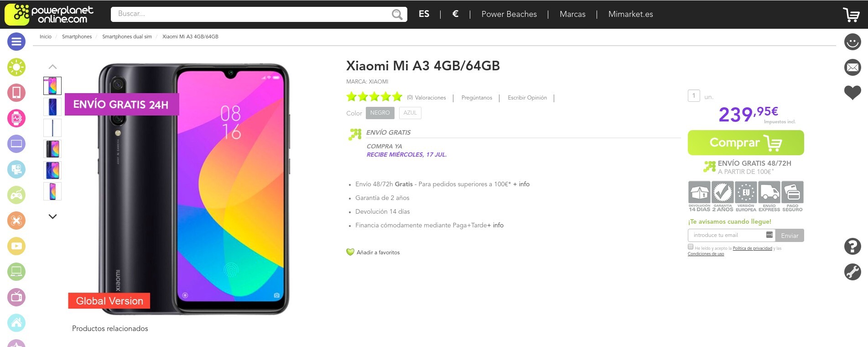Click the green Comprar button
This screenshot has height=347, width=868.
coord(746,143)
